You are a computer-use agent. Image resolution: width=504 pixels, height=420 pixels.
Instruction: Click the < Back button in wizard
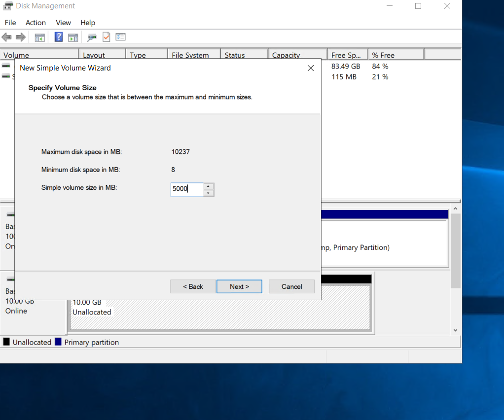coord(193,286)
